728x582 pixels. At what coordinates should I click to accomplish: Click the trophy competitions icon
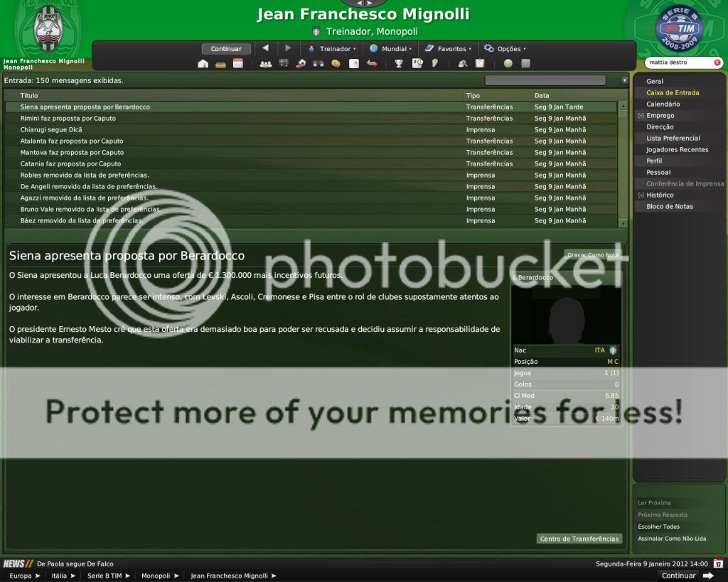[400, 63]
